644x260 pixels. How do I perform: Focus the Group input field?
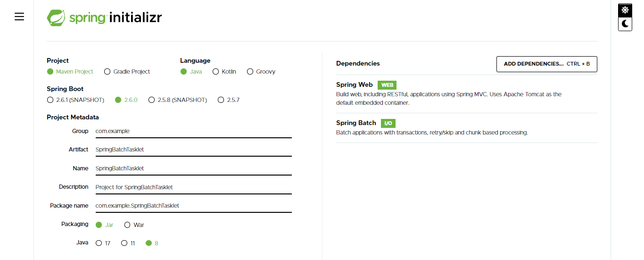pos(193,131)
